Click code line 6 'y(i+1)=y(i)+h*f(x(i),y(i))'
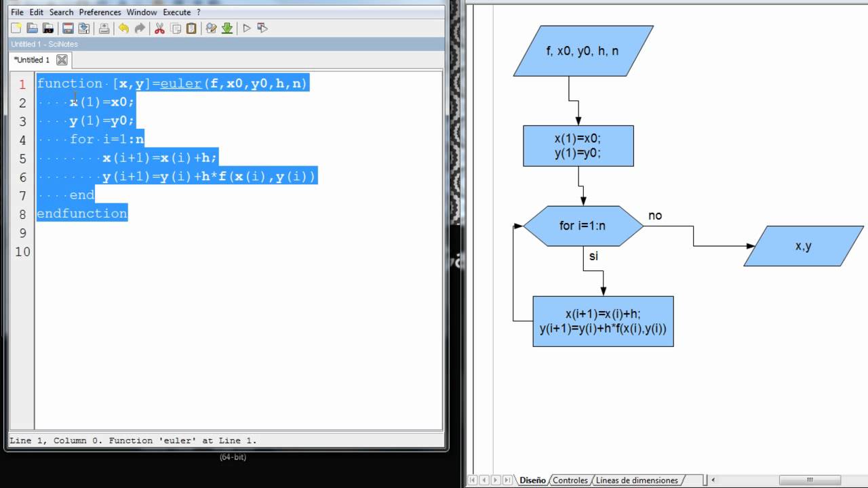This screenshot has height=488, width=868. coord(210,177)
